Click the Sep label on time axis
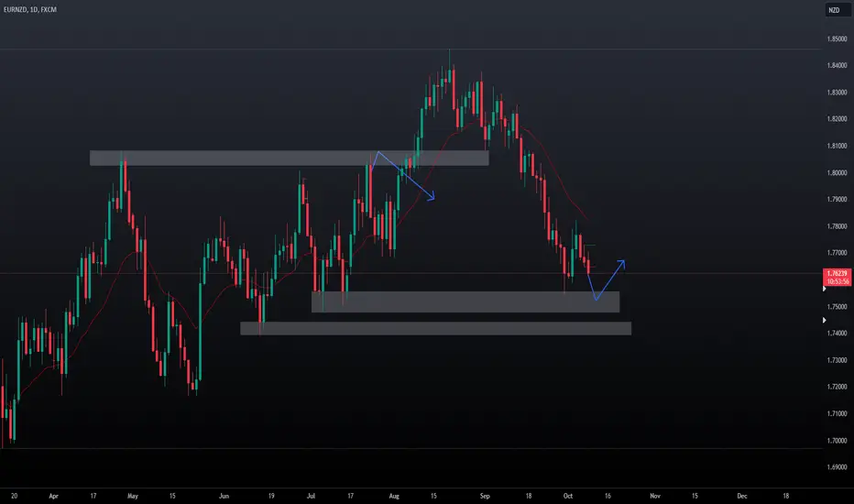 (x=485, y=496)
